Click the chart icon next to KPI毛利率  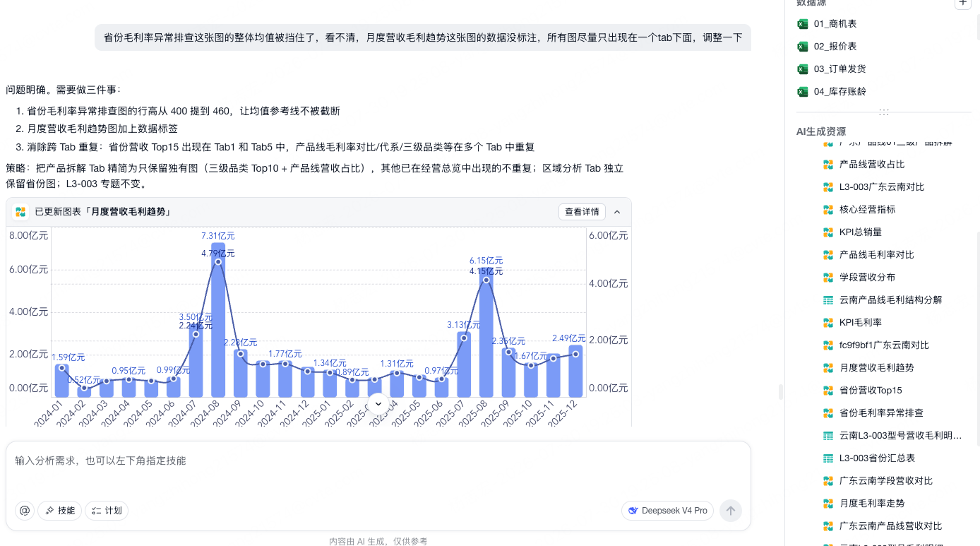coord(828,323)
